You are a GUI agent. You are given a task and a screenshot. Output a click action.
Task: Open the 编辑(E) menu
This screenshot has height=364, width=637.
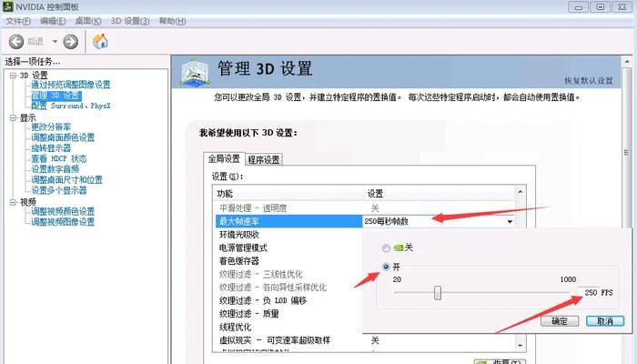pyautogui.click(x=53, y=21)
